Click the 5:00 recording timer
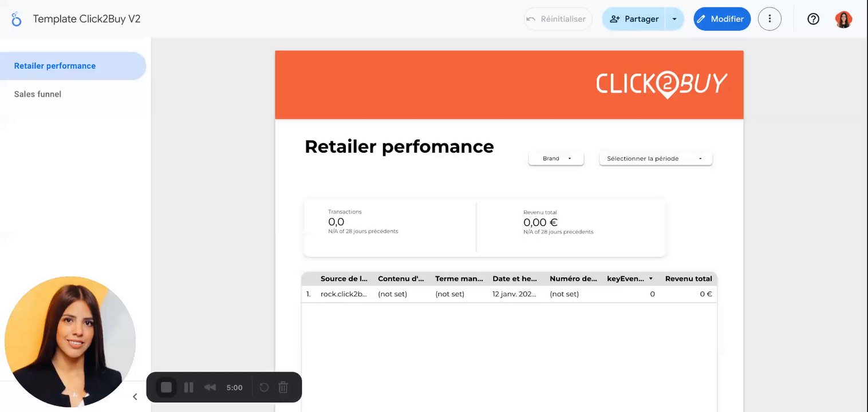 pos(234,387)
